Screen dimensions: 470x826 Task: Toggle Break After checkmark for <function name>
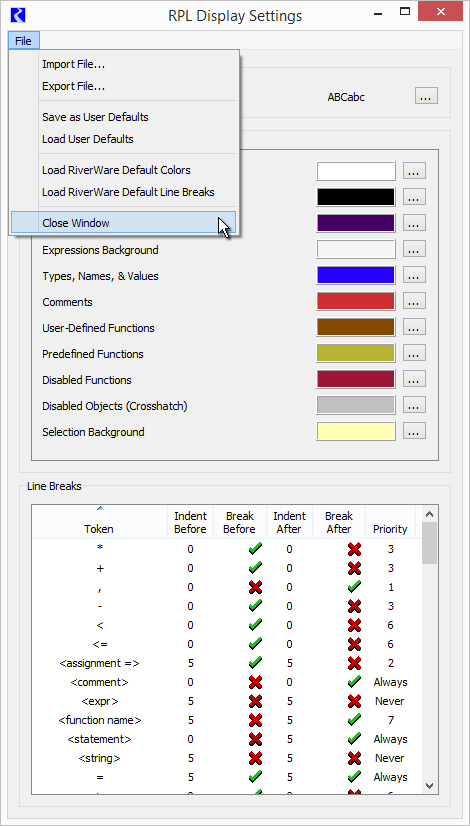[x=355, y=720]
